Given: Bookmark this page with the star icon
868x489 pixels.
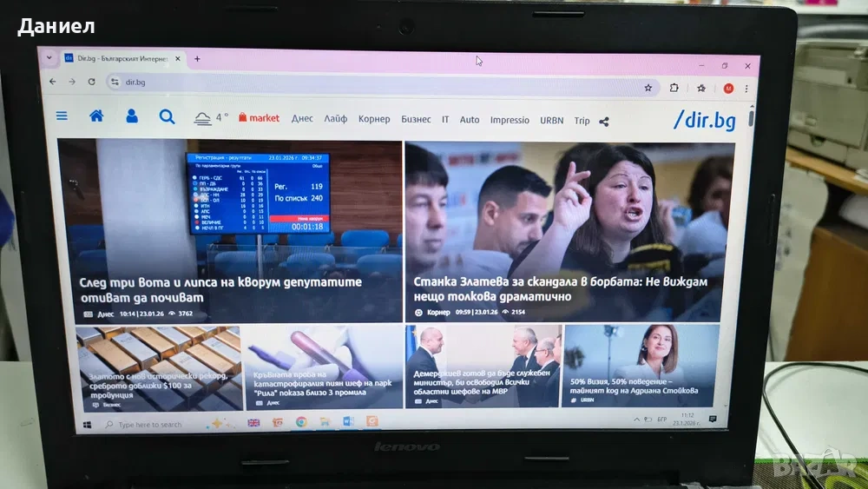Looking at the screenshot, I should coord(648,87).
